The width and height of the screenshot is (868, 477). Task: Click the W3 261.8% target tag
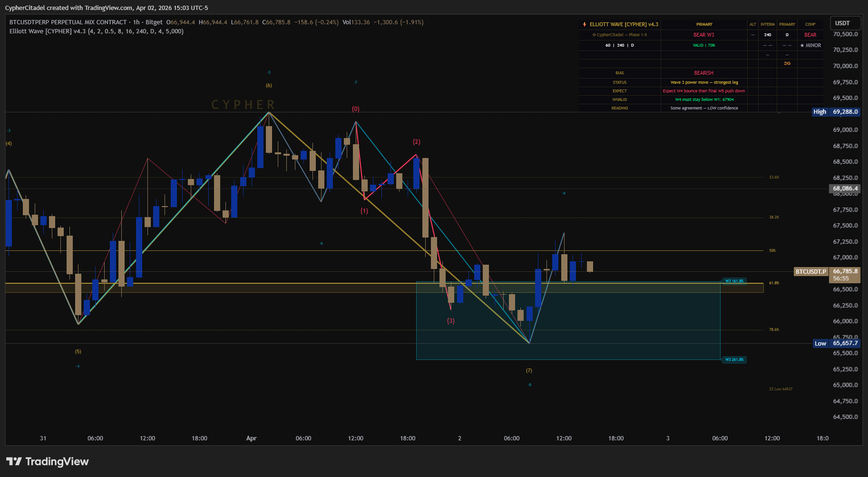click(734, 359)
